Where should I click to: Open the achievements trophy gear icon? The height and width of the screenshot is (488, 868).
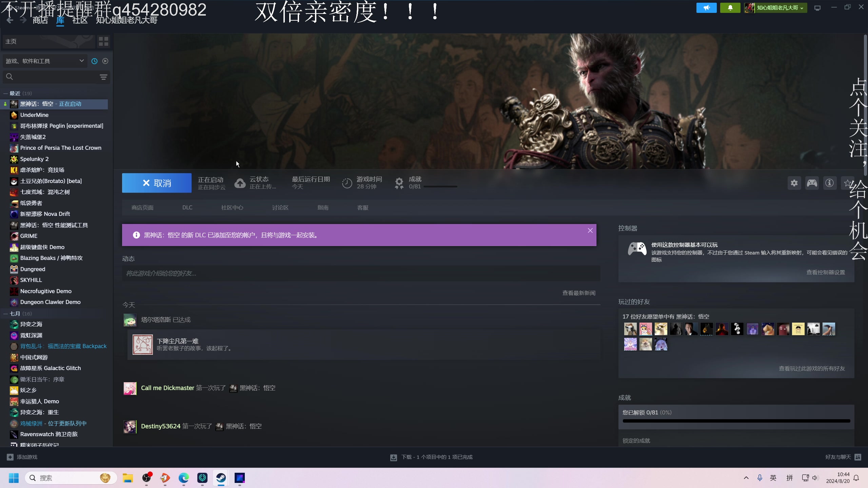pyautogui.click(x=399, y=183)
